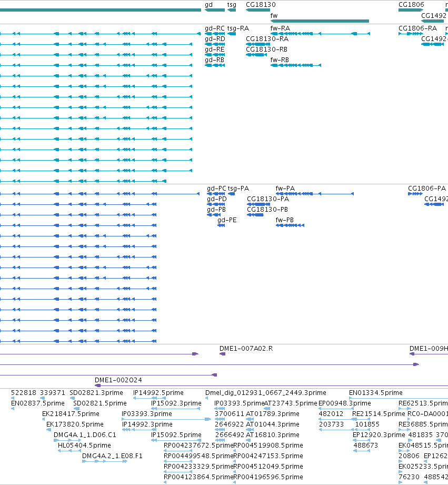Select protein CG18130-PA
This screenshot has width=448, height=485.
(268, 199)
